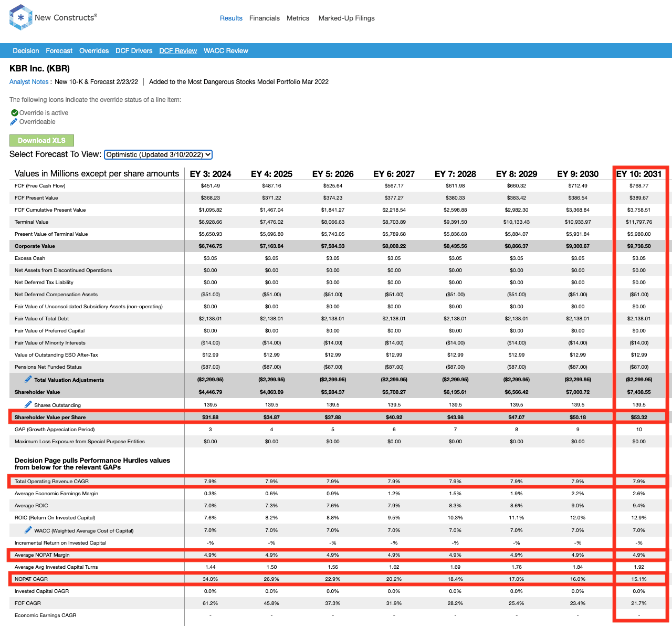Image resolution: width=672 pixels, height=626 pixels.
Task: Select the DCF Review tab
Action: pos(178,51)
